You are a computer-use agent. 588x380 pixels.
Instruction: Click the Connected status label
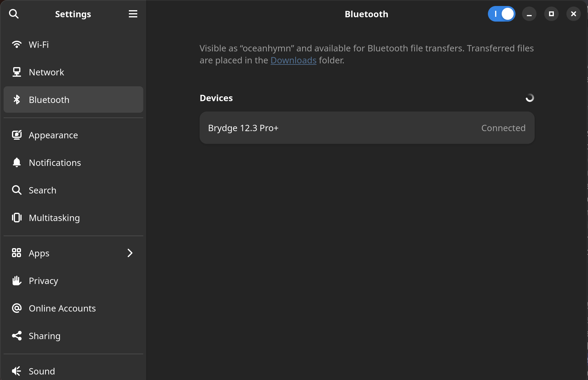tap(503, 128)
